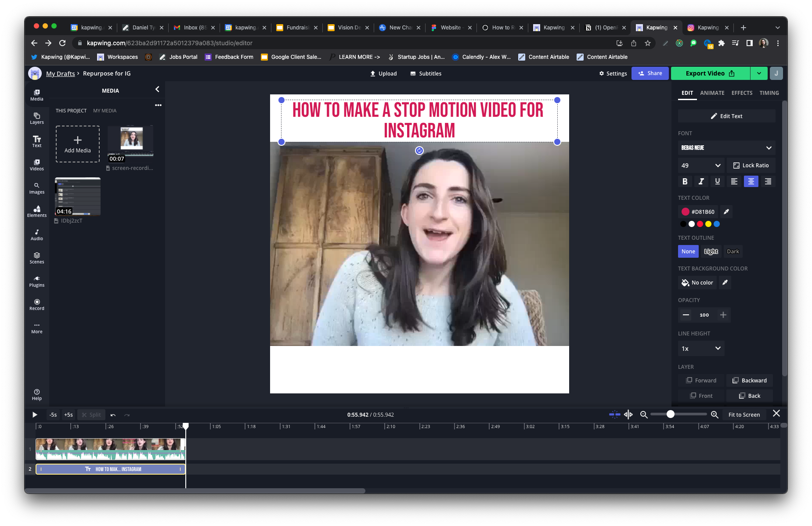
Task: Open the line height 1x dropdown
Action: (x=701, y=349)
